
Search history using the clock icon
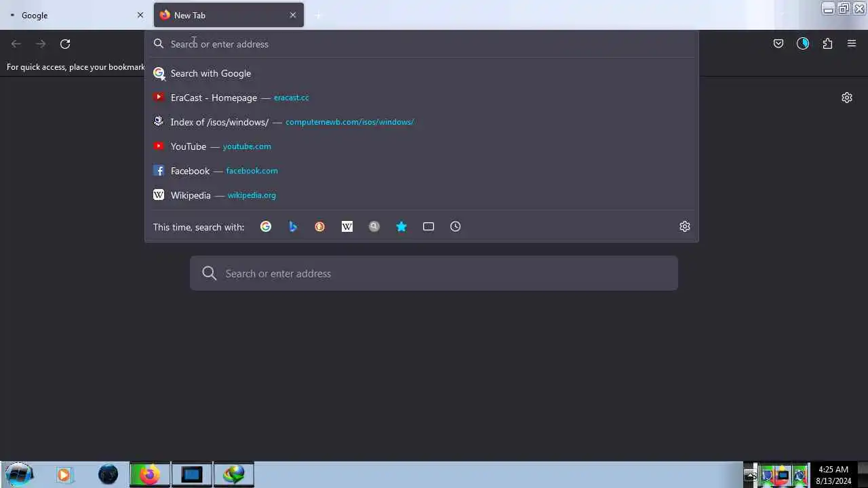click(x=456, y=226)
